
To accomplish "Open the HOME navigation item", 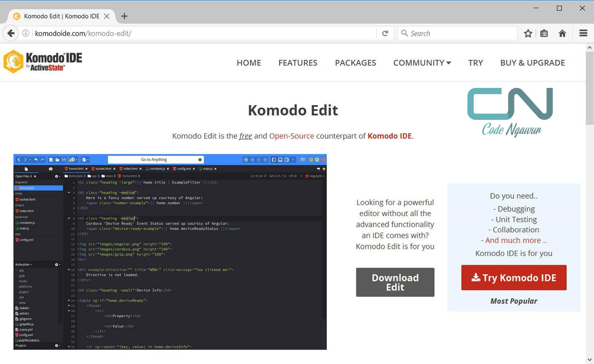I will [249, 63].
